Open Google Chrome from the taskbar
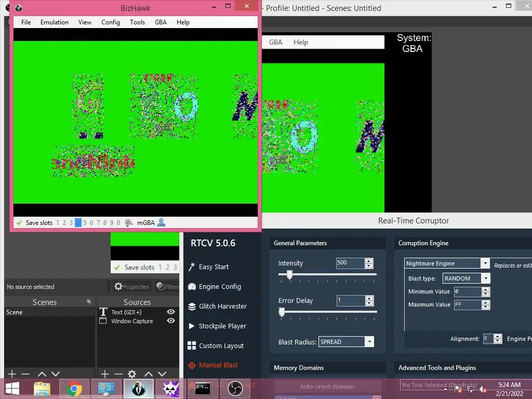The image size is (532, 399). 74,389
